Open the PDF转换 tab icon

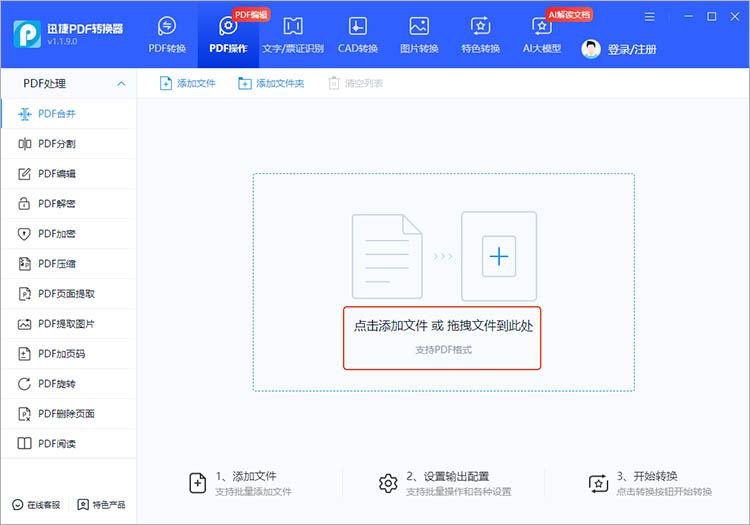167,26
